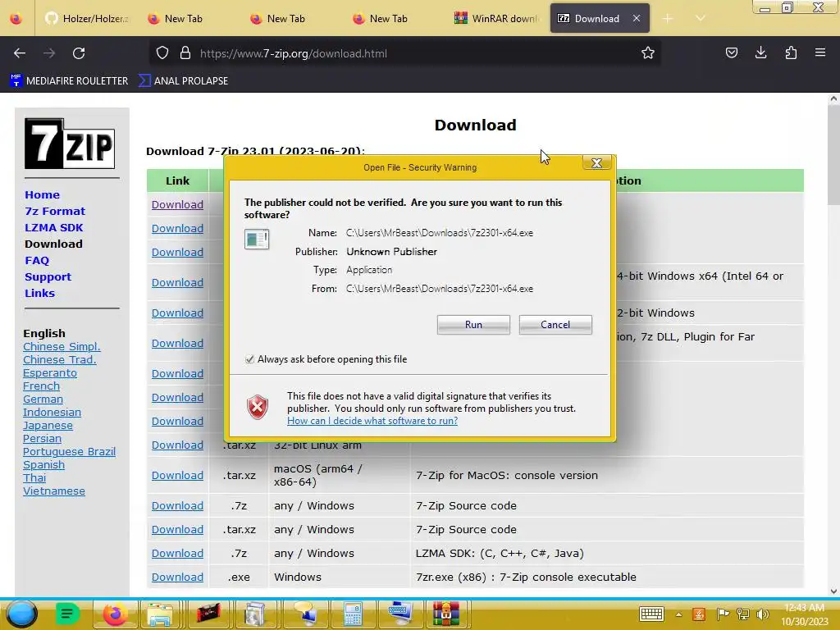Switch language to Esperanto
Image resolution: width=840 pixels, height=630 pixels.
[x=50, y=373]
